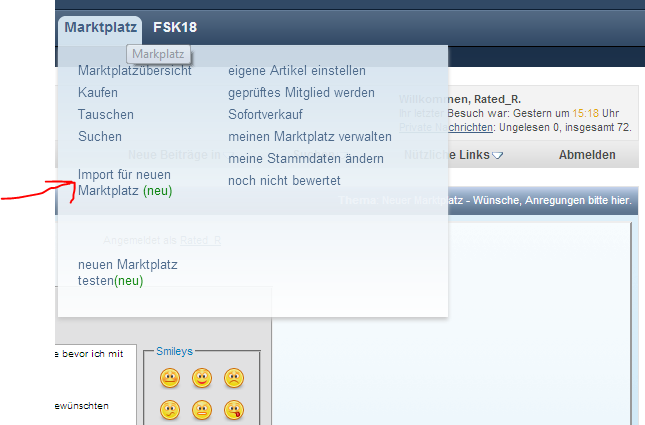Screen dimensions: 645x425
Task: Choose Tauschen in Marktplatz menu
Action: (105, 115)
